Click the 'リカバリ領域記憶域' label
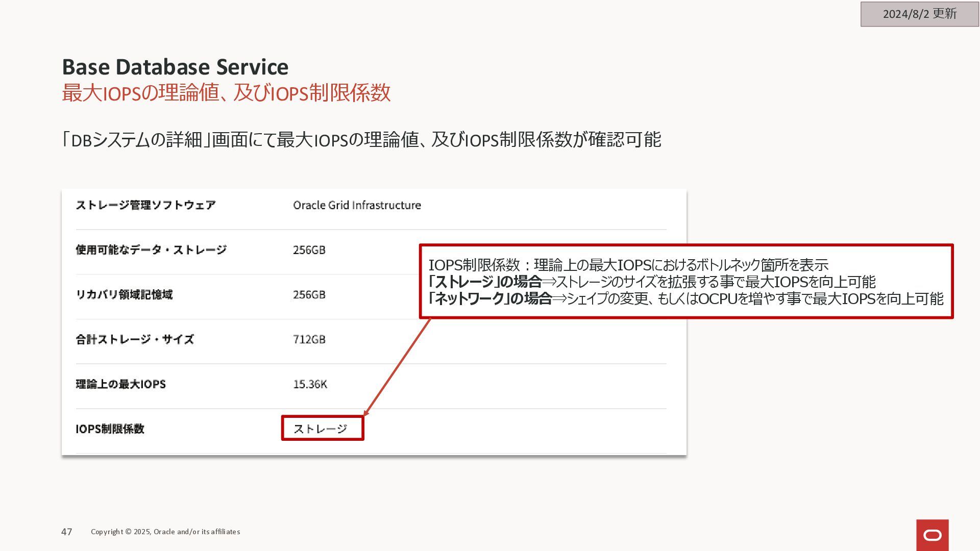Viewport: 980px width, 551px height. (124, 295)
